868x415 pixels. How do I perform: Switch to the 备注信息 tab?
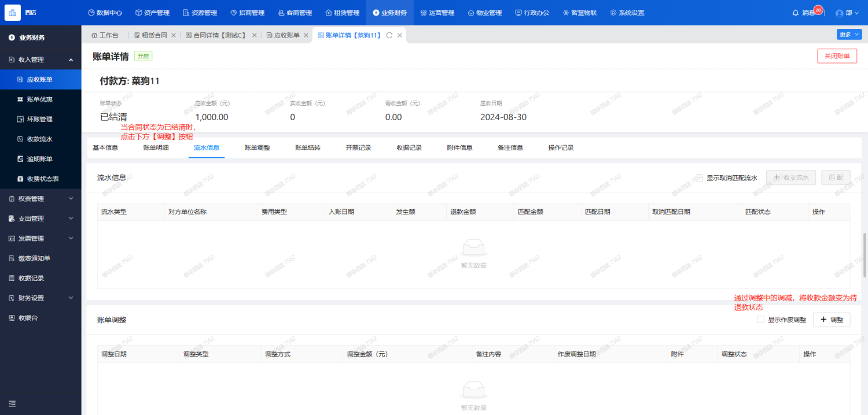click(x=510, y=148)
